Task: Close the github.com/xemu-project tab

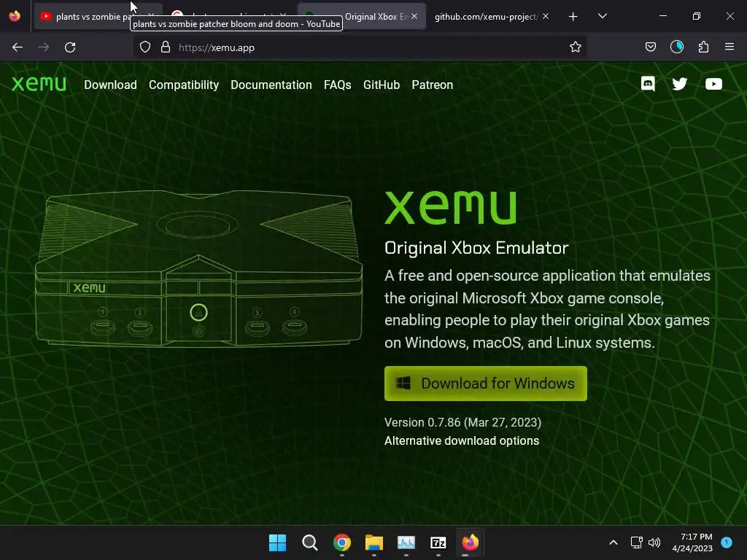Action: click(546, 17)
